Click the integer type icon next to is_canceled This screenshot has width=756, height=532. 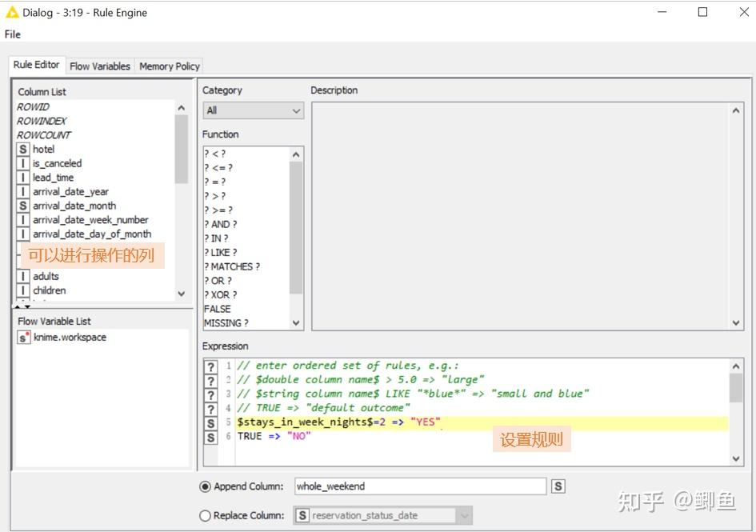[22, 163]
